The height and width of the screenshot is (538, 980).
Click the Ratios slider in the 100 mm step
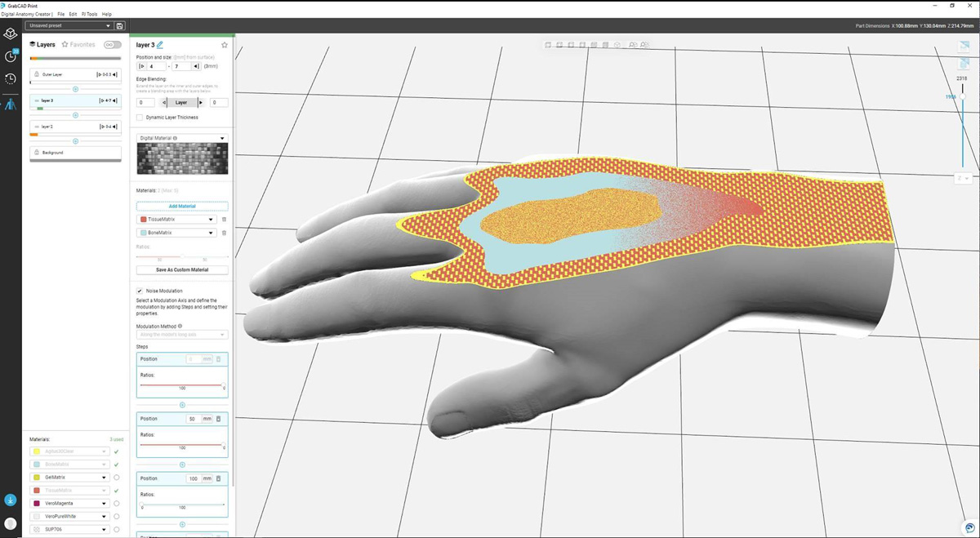[x=182, y=505]
